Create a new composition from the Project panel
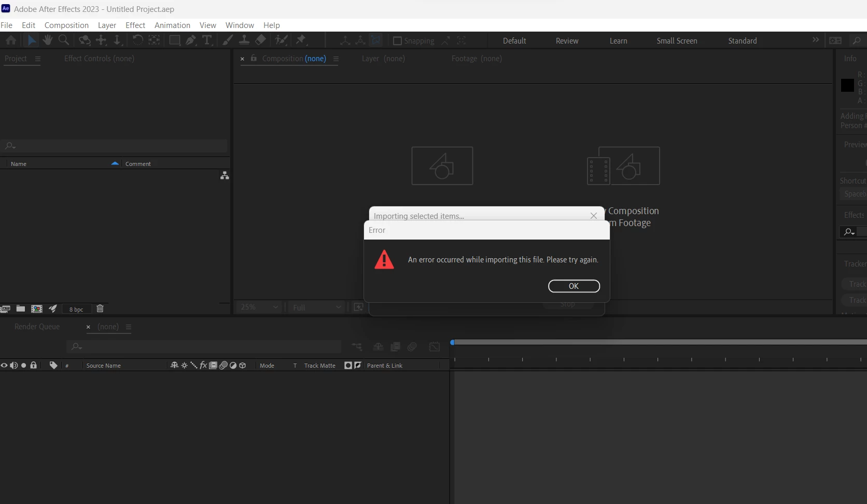Screen dimensions: 867x504 [x=37, y=309]
